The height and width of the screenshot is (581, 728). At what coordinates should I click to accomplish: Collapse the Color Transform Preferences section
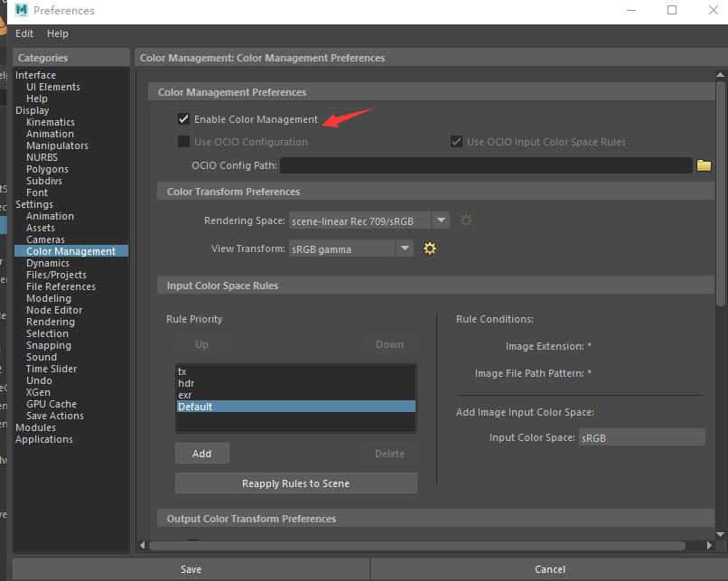click(x=435, y=192)
